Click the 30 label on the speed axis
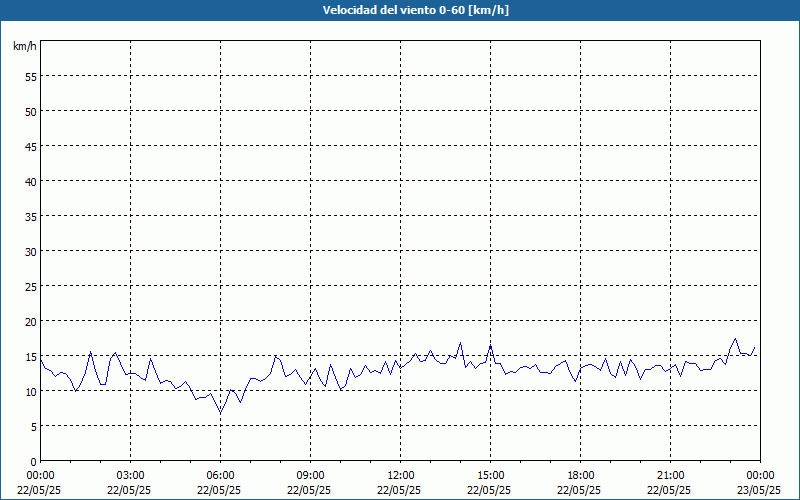800x500 pixels. pyautogui.click(x=30, y=251)
